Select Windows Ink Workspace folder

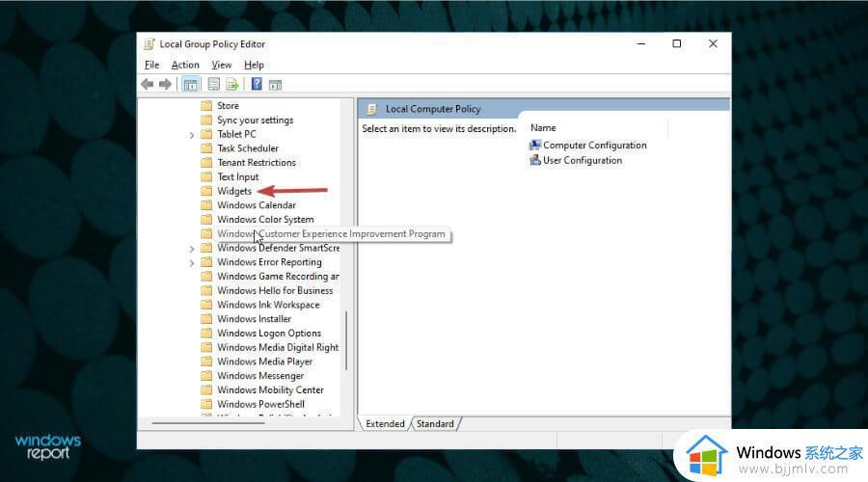tap(268, 305)
